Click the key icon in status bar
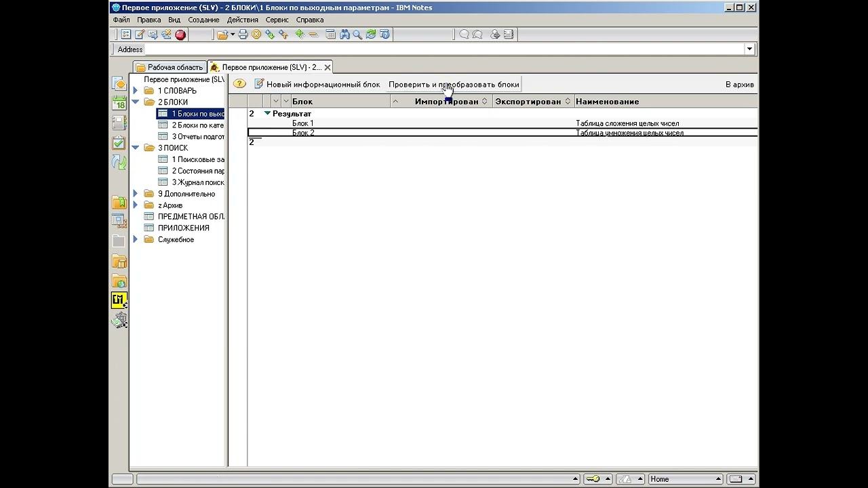Screen dimensions: 868x488 593,479
